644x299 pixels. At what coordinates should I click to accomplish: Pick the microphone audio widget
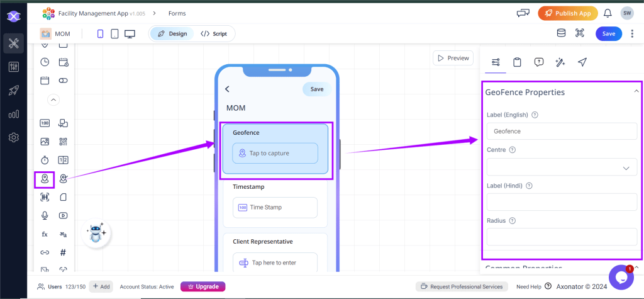[45, 215]
